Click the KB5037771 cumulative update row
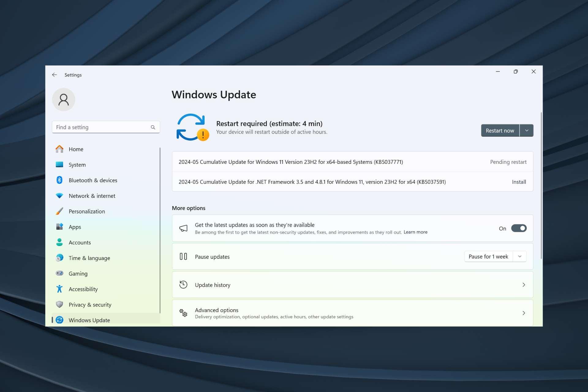 click(x=352, y=162)
